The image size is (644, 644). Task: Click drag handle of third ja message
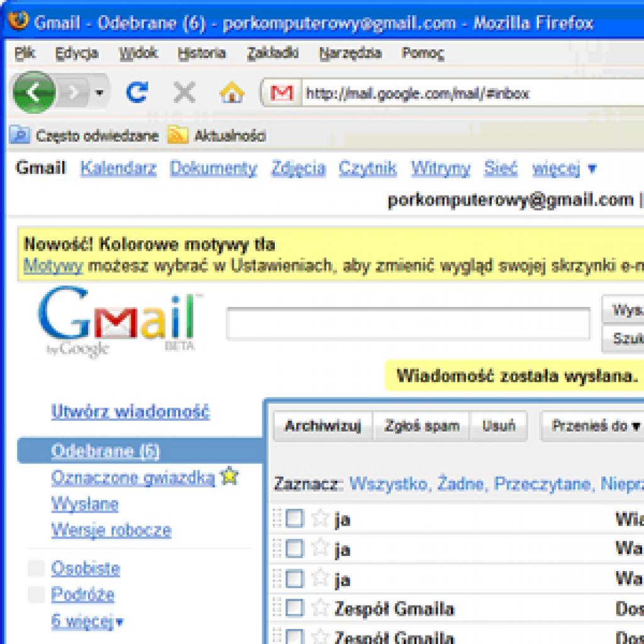(277, 579)
